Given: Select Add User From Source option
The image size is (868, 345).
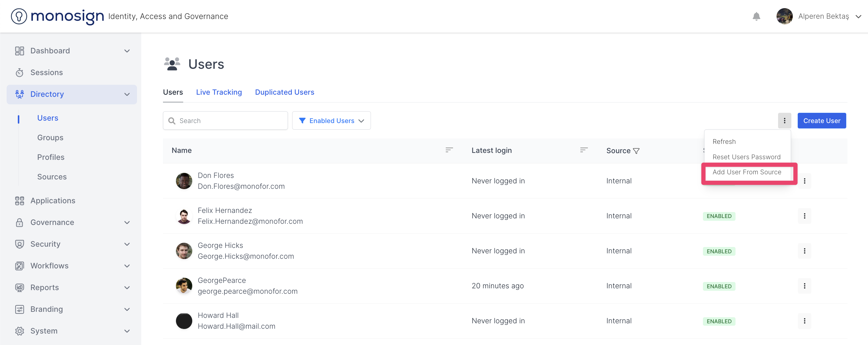Looking at the screenshot, I should [746, 172].
